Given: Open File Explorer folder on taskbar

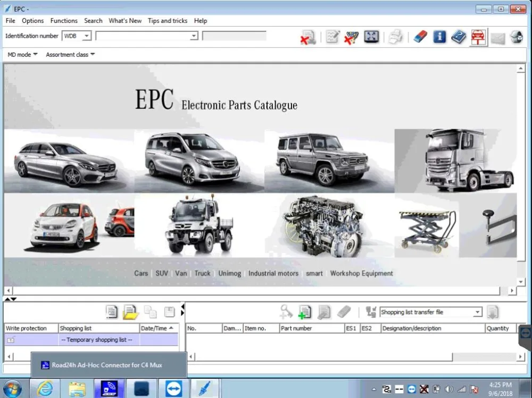Looking at the screenshot, I should point(77,388).
